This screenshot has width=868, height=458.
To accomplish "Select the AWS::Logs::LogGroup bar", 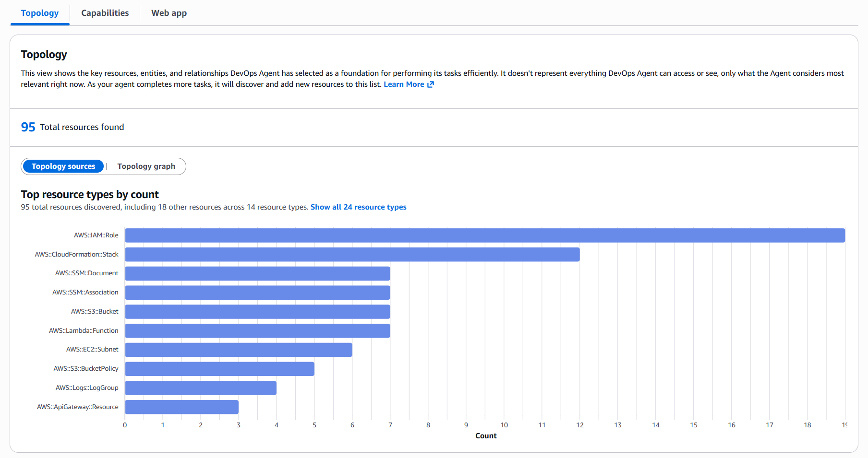I will point(201,388).
